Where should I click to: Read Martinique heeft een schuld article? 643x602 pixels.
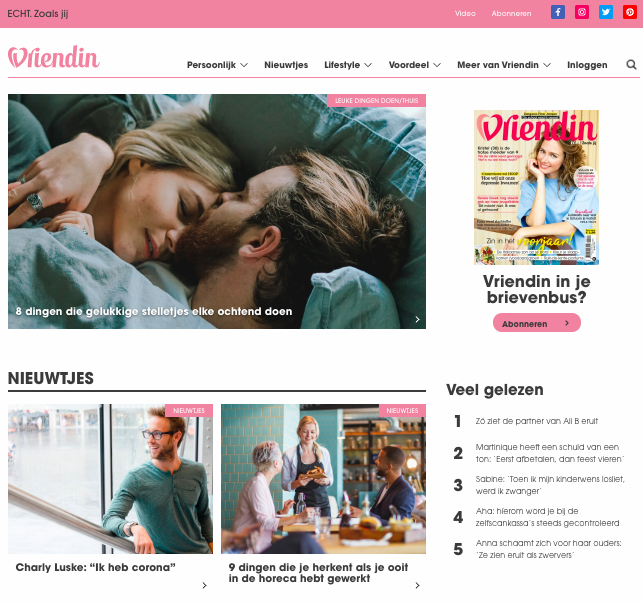pyautogui.click(x=550, y=453)
